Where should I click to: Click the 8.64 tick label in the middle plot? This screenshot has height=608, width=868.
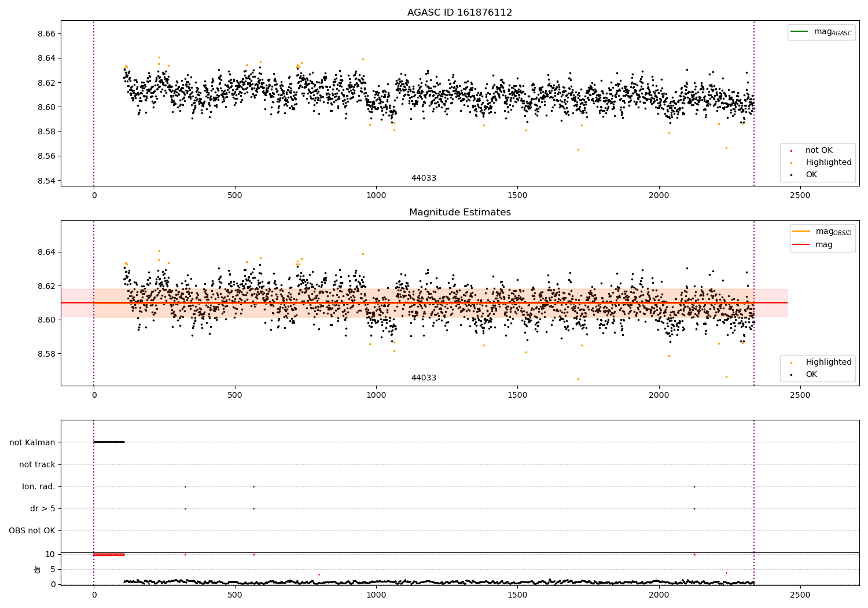[x=46, y=252]
